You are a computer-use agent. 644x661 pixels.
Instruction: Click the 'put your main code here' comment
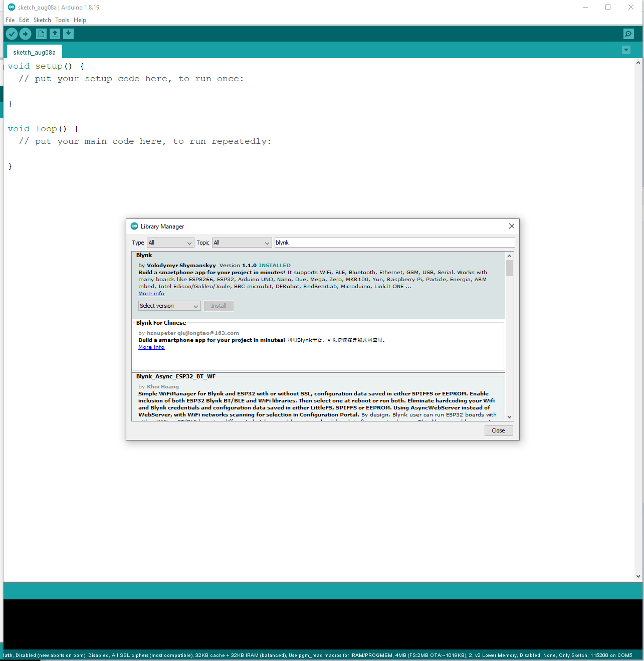(145, 141)
